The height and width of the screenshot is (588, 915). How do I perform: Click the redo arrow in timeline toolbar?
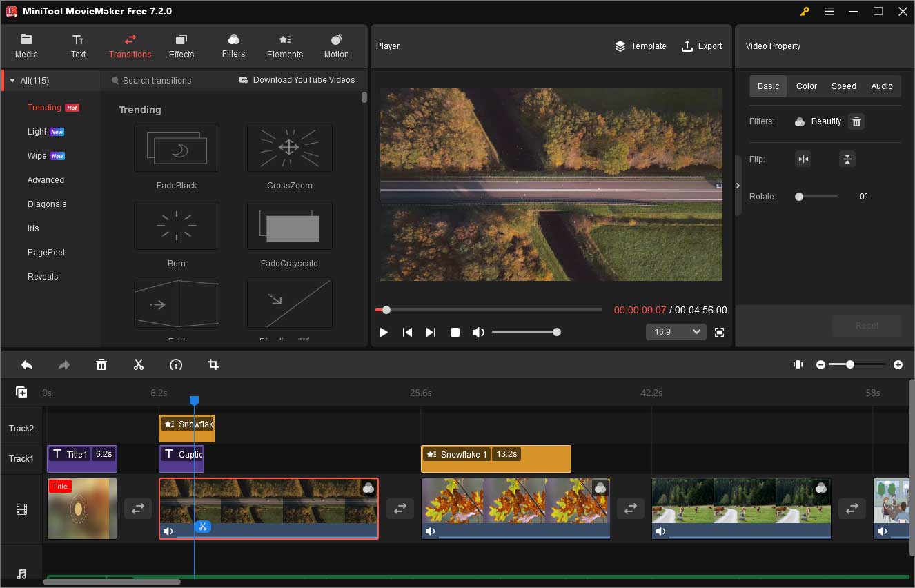[x=64, y=364]
